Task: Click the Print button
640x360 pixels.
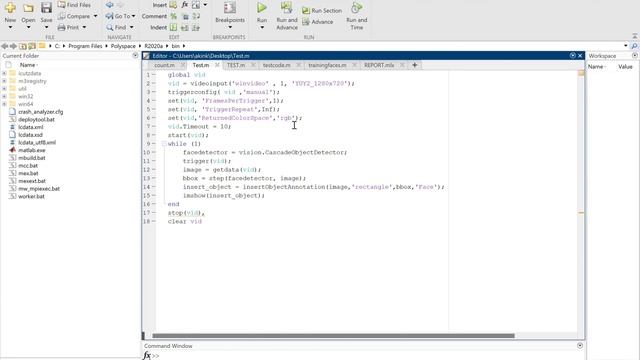Action: click(x=69, y=27)
